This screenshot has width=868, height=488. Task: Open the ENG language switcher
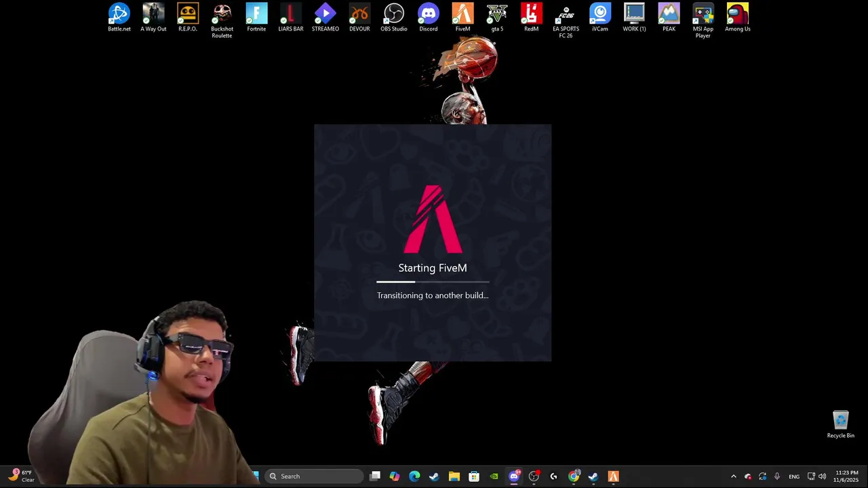click(x=794, y=476)
